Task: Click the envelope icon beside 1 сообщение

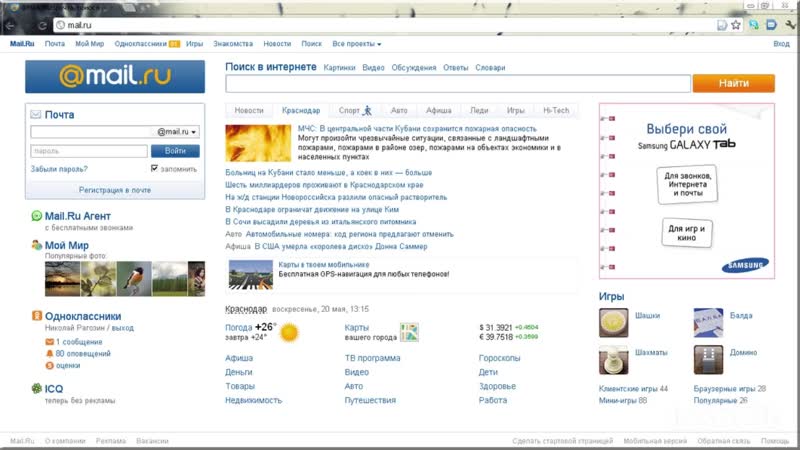Action: pos(49,342)
